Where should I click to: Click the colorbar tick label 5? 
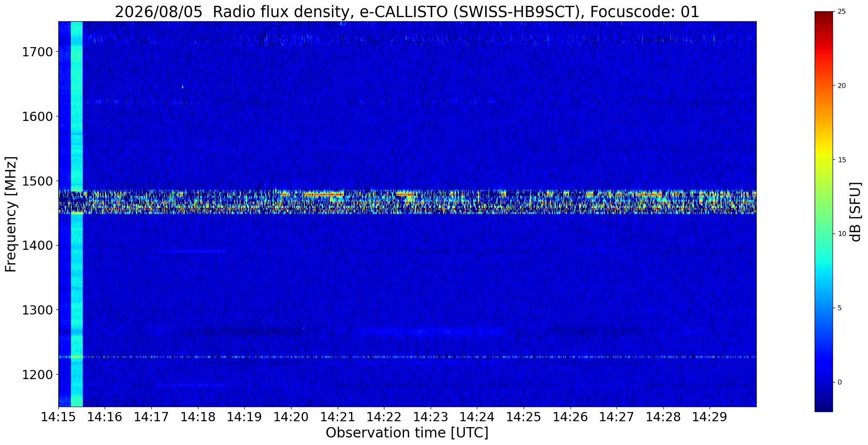pyautogui.click(x=840, y=308)
